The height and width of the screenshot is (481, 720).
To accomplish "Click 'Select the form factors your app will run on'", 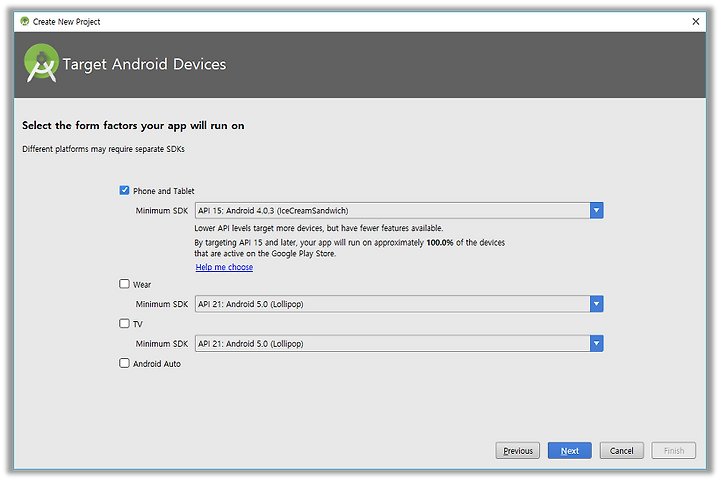I will pyautogui.click(x=133, y=125).
